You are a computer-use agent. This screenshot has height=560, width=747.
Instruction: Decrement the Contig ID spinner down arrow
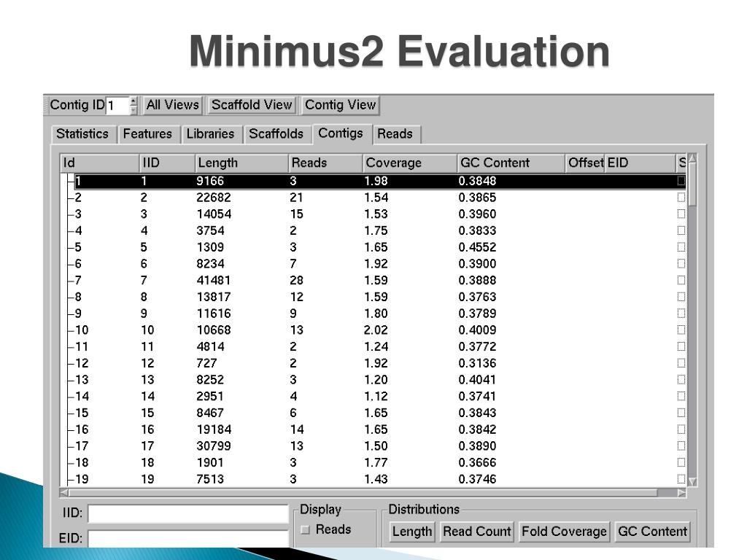133,109
